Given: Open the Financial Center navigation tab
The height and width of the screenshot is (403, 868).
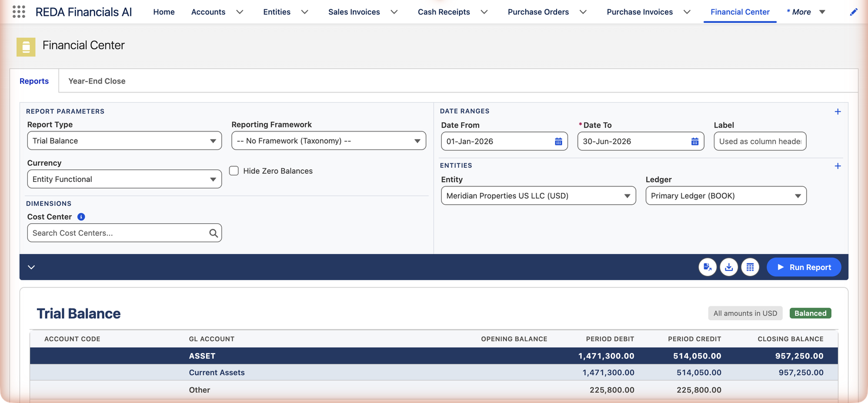Looking at the screenshot, I should tap(740, 12).
